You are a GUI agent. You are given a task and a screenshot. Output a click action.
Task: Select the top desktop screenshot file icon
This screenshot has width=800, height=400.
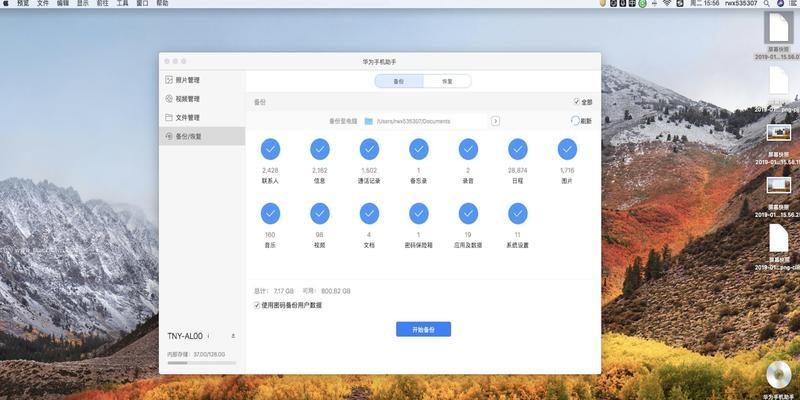(779, 28)
